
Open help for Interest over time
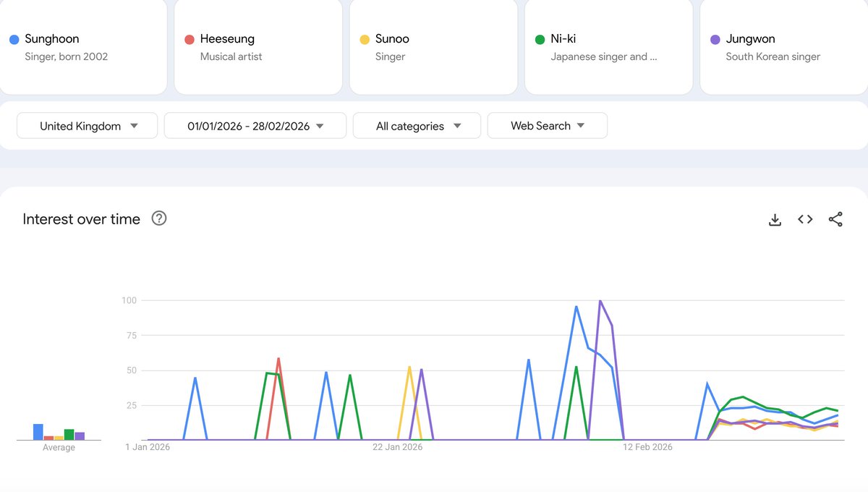(159, 219)
